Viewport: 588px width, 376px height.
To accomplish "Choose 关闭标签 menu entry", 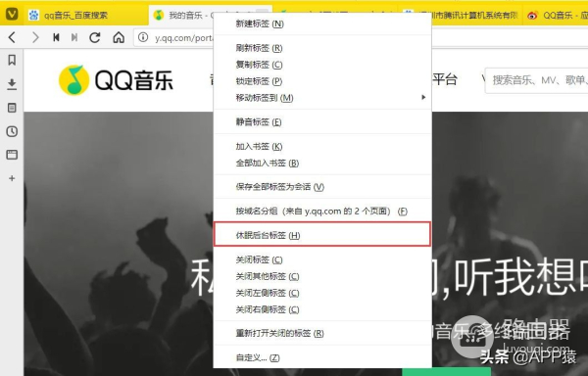I will (x=322, y=259).
